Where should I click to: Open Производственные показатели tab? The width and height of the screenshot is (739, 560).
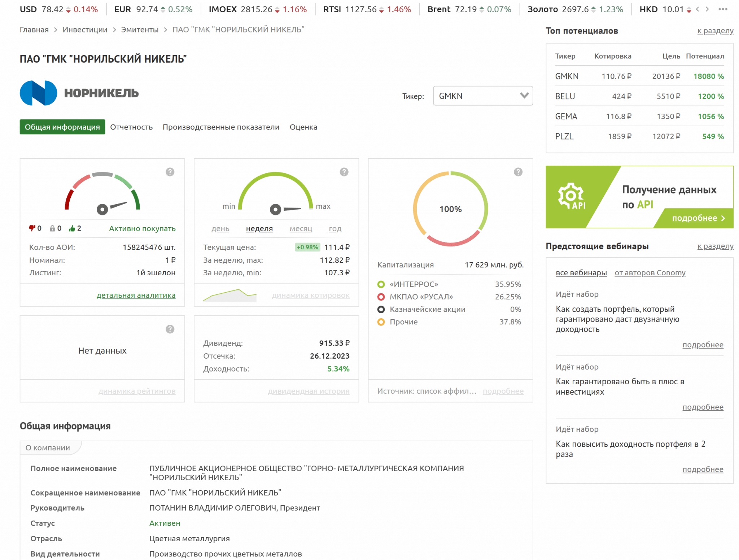coord(221,127)
